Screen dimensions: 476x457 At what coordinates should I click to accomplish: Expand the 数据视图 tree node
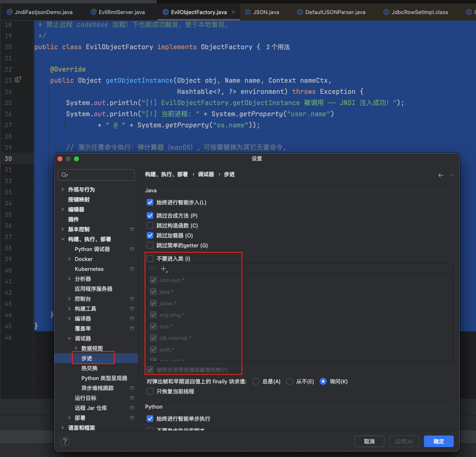coord(76,348)
